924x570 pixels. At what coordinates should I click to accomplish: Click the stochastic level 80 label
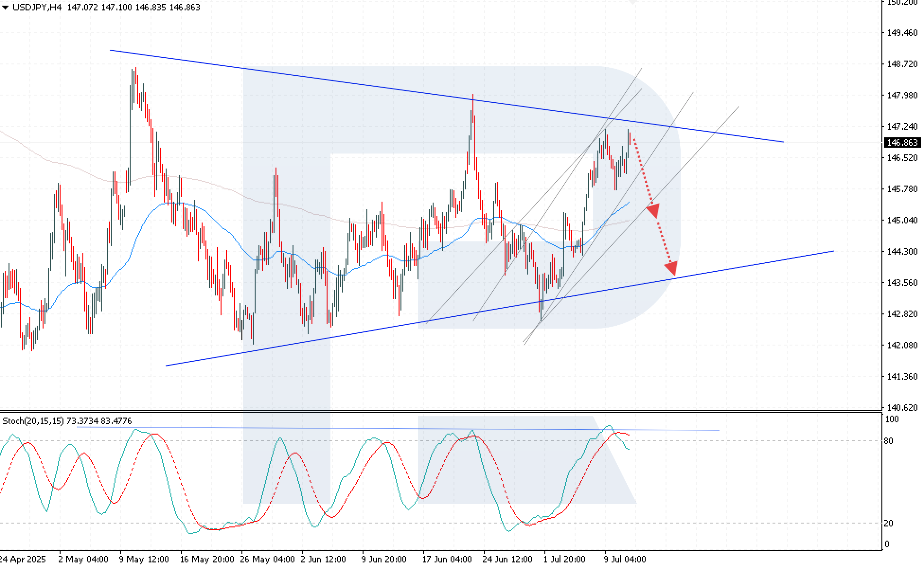tap(888, 441)
